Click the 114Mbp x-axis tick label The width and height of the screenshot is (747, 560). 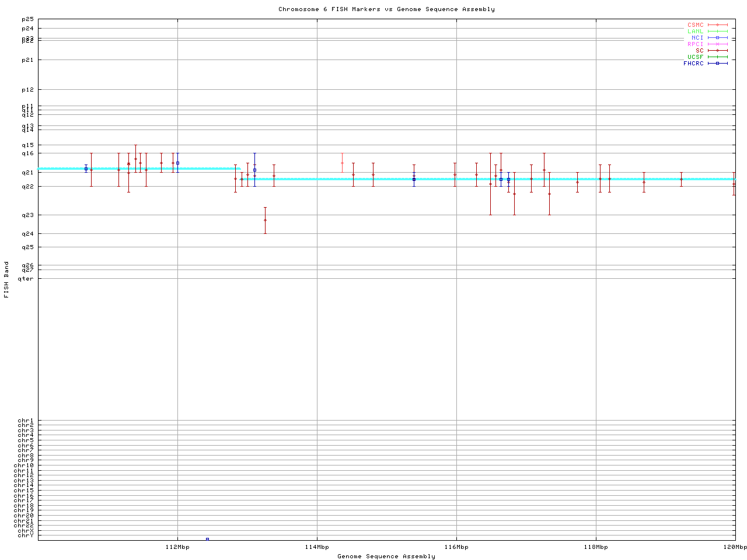pos(317,547)
